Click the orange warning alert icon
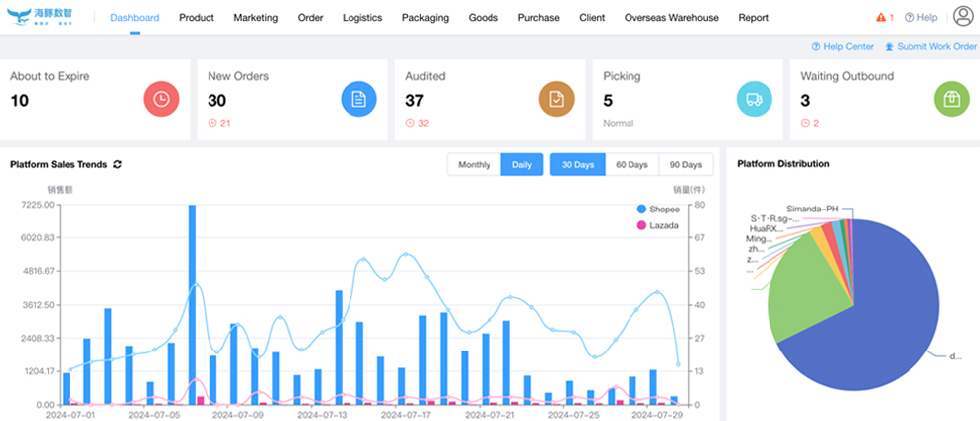 880,18
